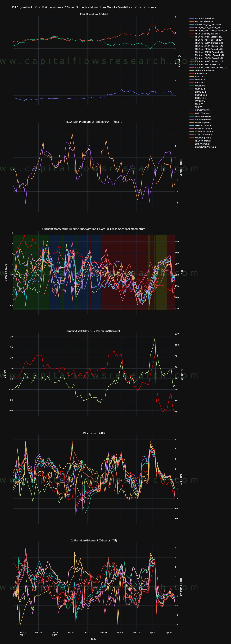Click 'IV Premium/Discount Z-Scores (All)' title
Image resolution: width=231 pixels, height=644 pixels.
tap(94, 540)
